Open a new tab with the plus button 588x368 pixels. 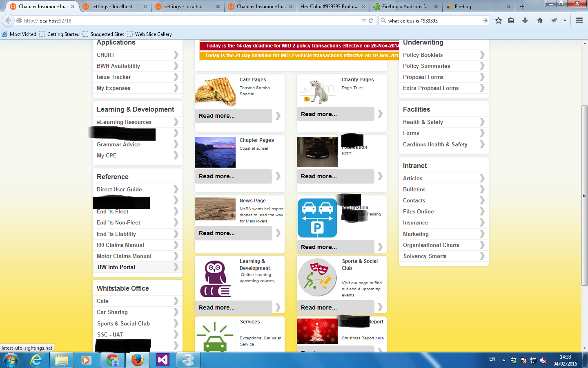click(522, 7)
